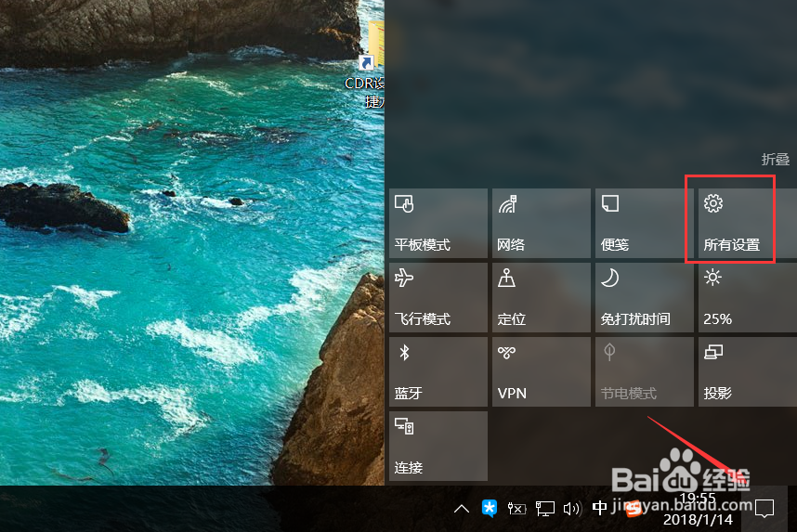Switch input language via 中 indicator

coord(600,508)
